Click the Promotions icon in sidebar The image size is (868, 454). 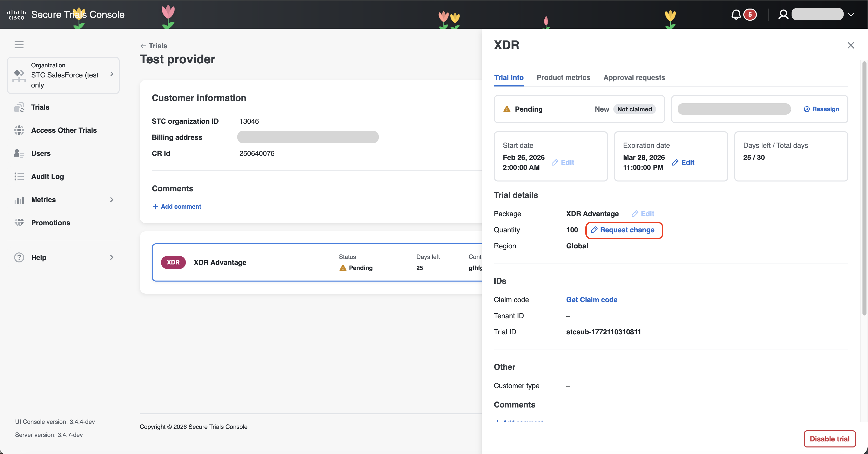pos(19,223)
